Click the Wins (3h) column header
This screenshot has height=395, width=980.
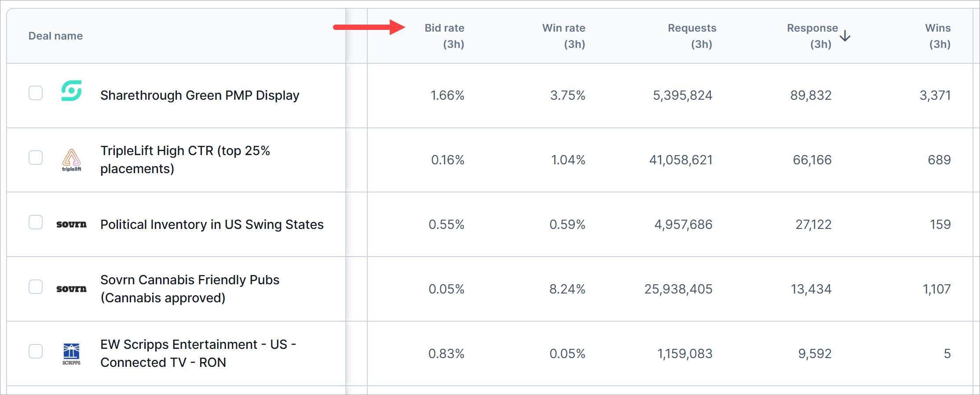(x=938, y=36)
